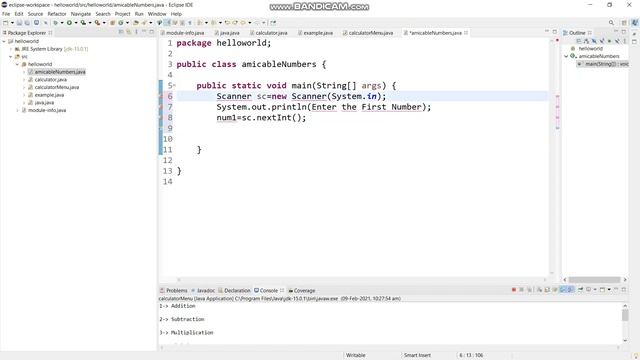Click the Debug bug icon in toolbar
The image size is (640, 360).
point(56,23)
